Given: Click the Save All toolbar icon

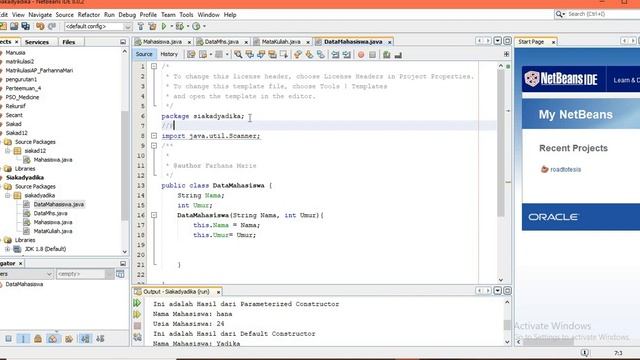Looking at the screenshot, I should tap(26, 26).
